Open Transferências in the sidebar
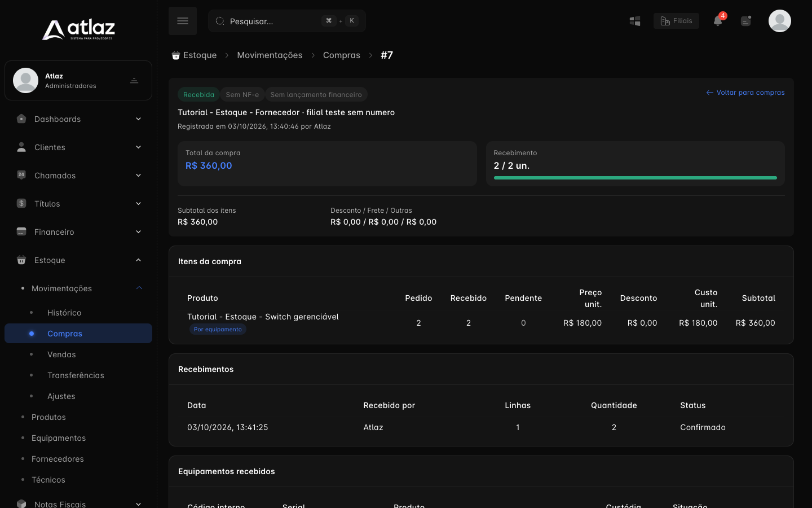Screen dimensions: 812x508 coord(76,375)
